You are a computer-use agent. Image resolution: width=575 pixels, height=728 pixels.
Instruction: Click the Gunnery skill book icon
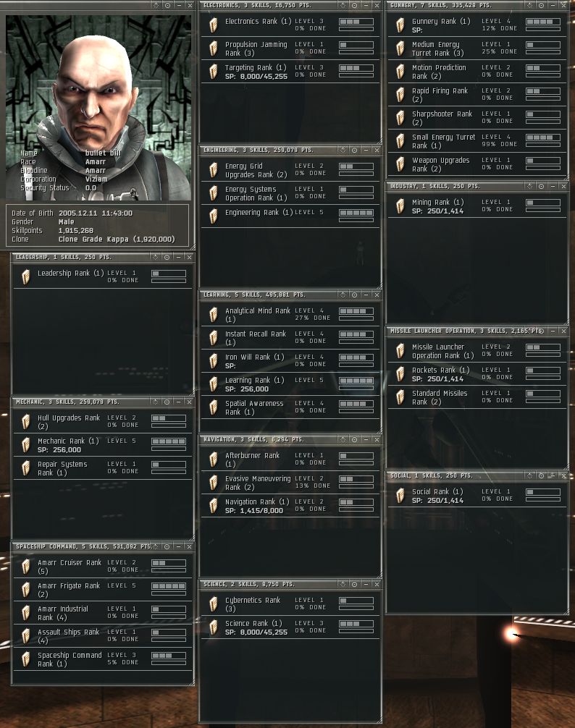pos(400,25)
